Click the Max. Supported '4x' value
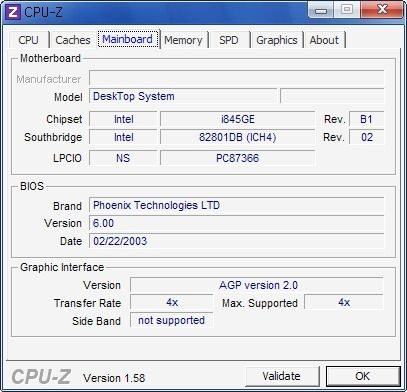The height and width of the screenshot is (392, 407). [x=344, y=302]
